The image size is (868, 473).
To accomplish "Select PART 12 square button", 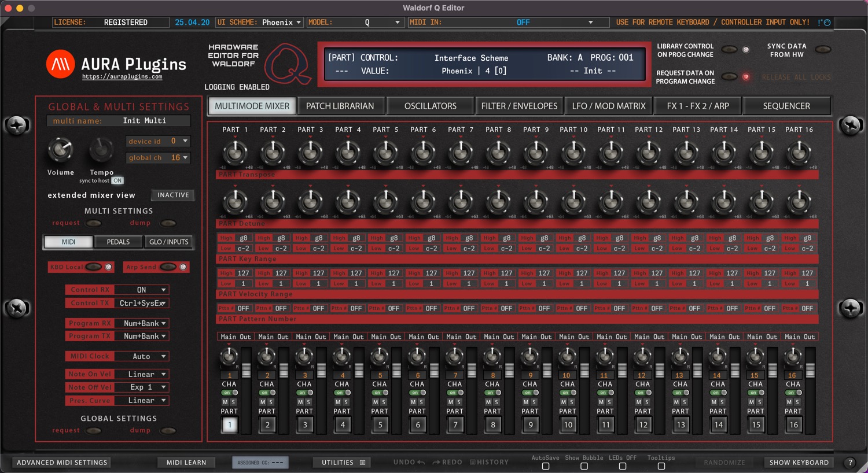I will 643,425.
